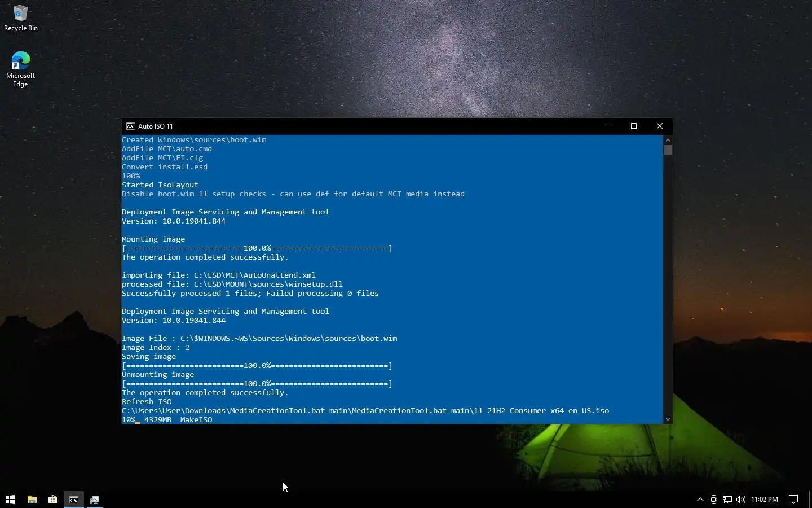Open the Recycle Bin desktop icon
The height and width of the screenshot is (508, 812).
click(x=20, y=18)
